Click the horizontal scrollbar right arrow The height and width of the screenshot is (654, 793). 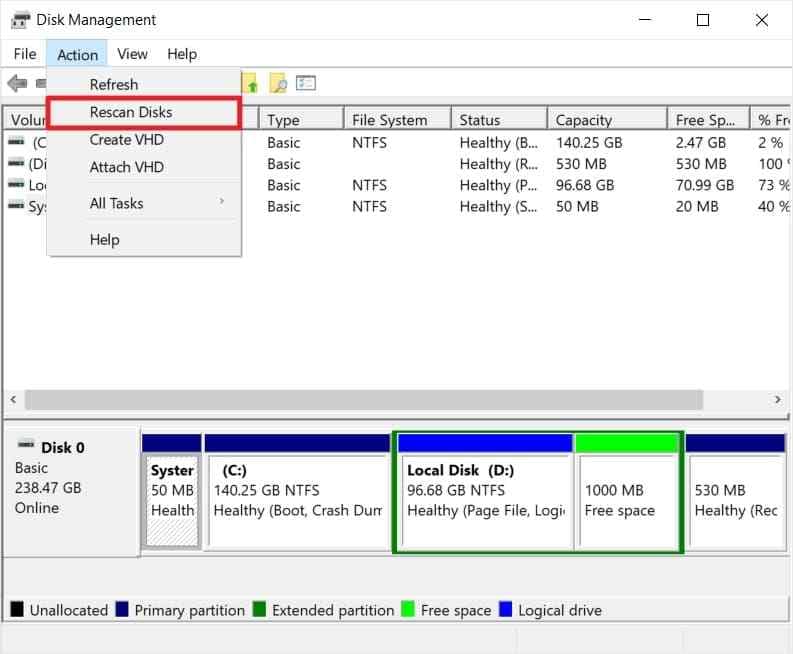pos(777,400)
